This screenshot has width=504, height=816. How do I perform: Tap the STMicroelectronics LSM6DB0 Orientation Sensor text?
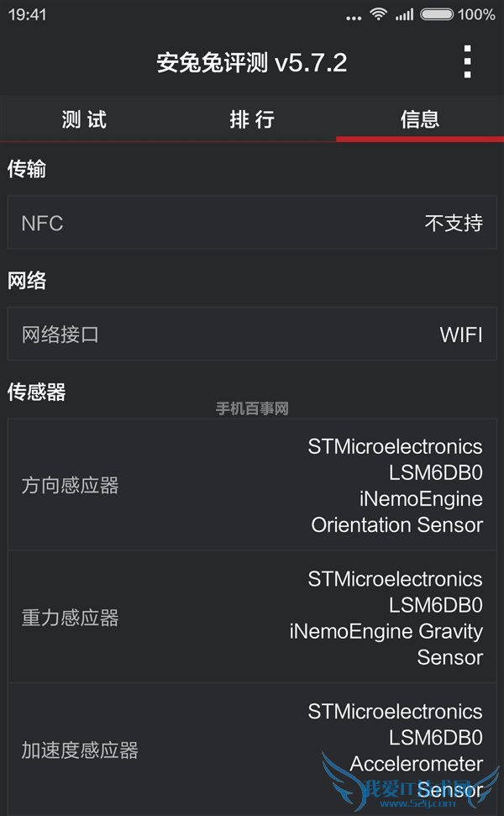click(386, 486)
